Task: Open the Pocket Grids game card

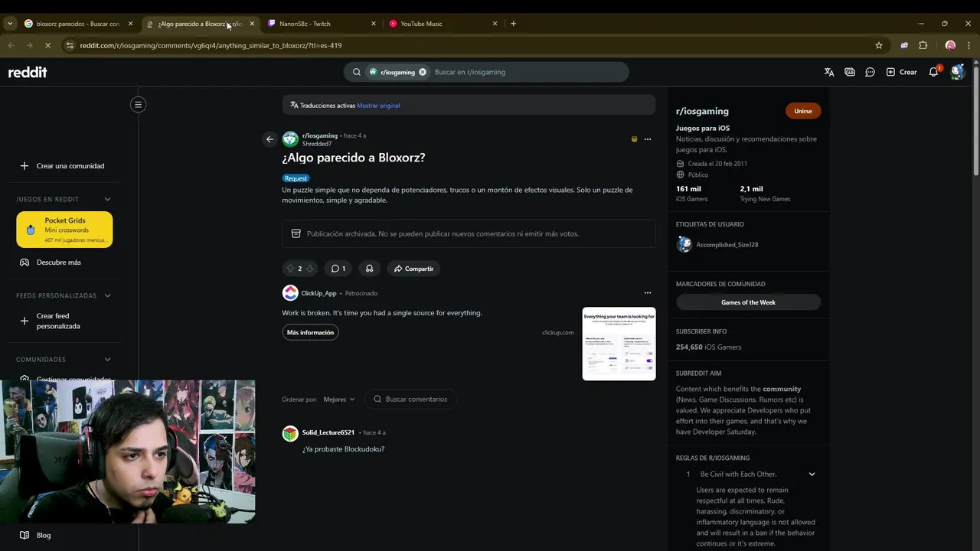Action: 64,230
